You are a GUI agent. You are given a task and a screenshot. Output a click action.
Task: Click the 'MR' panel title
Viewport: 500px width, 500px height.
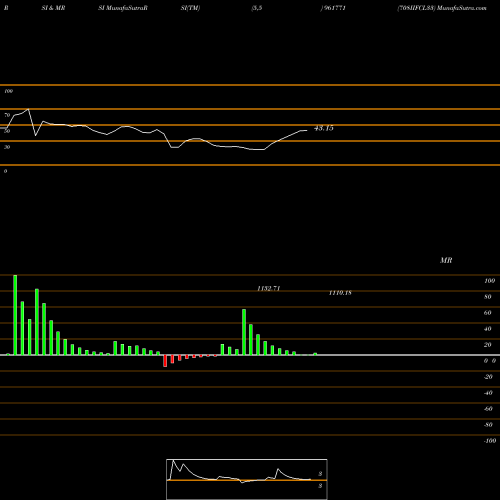(x=446, y=260)
